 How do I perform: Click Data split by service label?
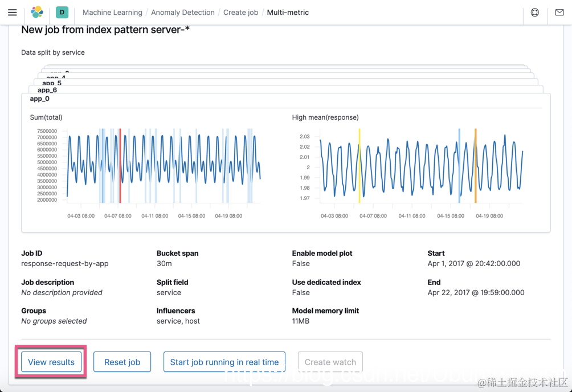53,52
